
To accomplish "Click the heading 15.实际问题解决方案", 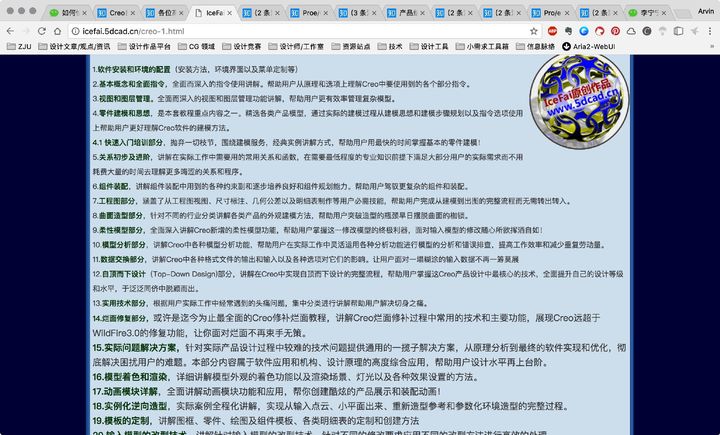I will pyautogui.click(x=137, y=348).
